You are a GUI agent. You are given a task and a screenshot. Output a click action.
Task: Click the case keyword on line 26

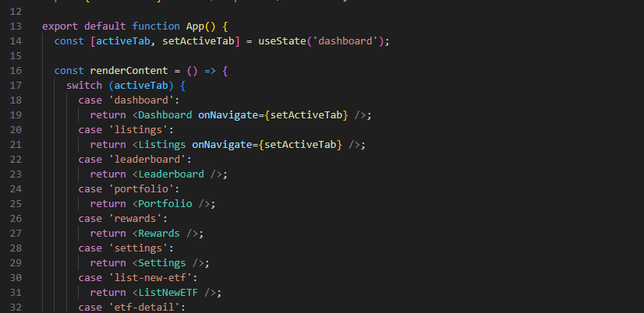coord(90,218)
